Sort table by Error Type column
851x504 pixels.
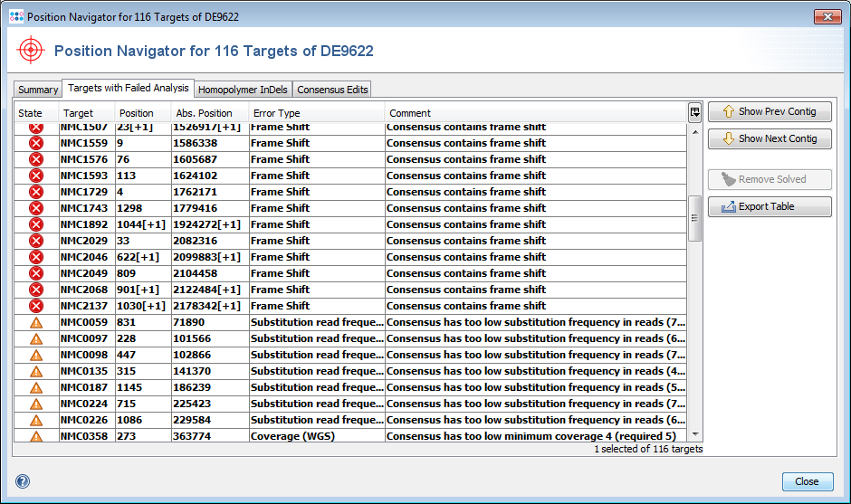pyautogui.click(x=316, y=113)
